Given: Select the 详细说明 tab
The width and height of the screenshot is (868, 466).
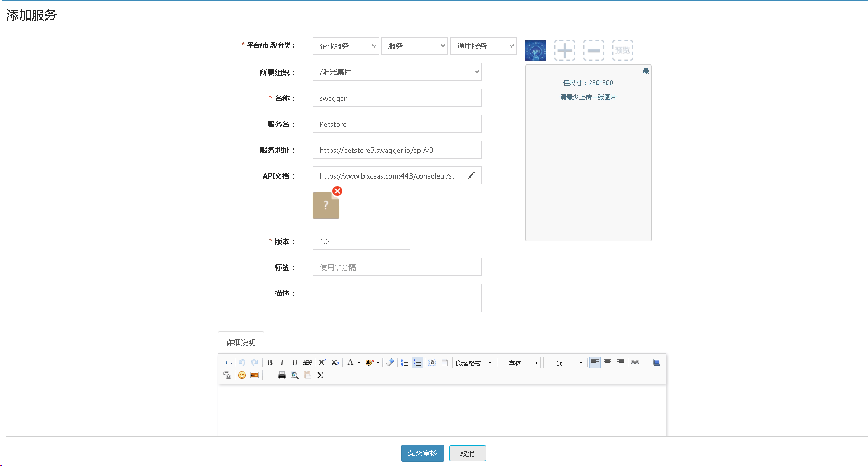Looking at the screenshot, I should 241,342.
